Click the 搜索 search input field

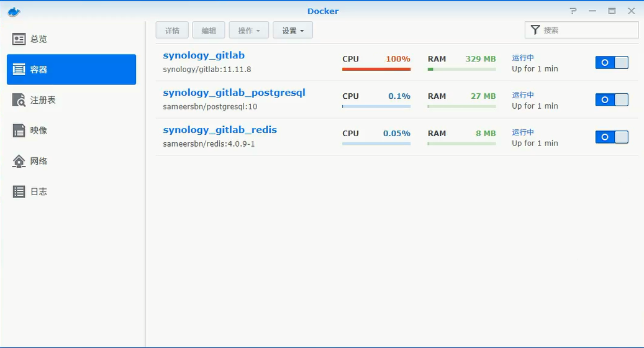[x=581, y=30]
